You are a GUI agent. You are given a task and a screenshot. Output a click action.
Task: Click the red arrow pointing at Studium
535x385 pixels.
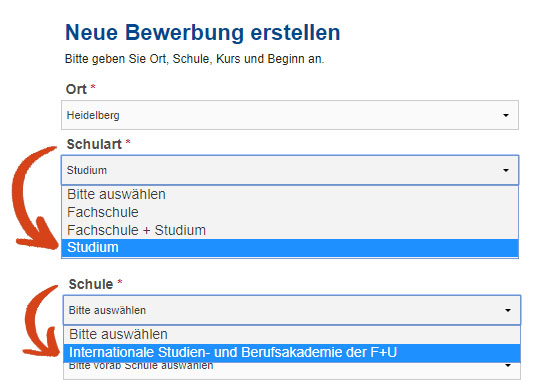click(35, 198)
